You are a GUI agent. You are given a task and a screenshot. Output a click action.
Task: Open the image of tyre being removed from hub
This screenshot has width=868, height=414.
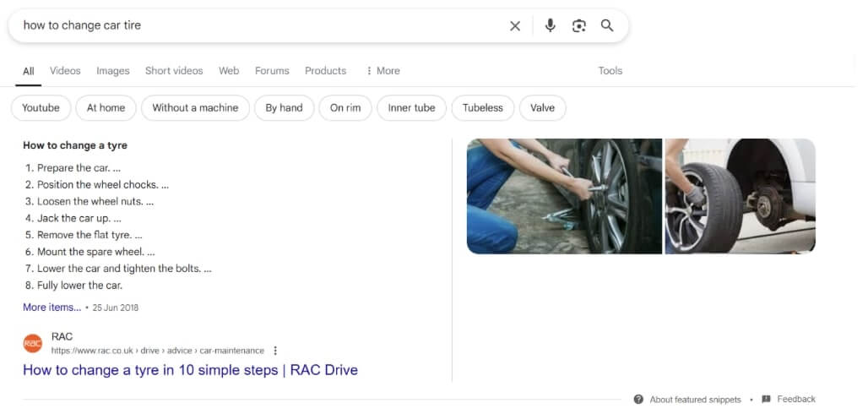741,196
